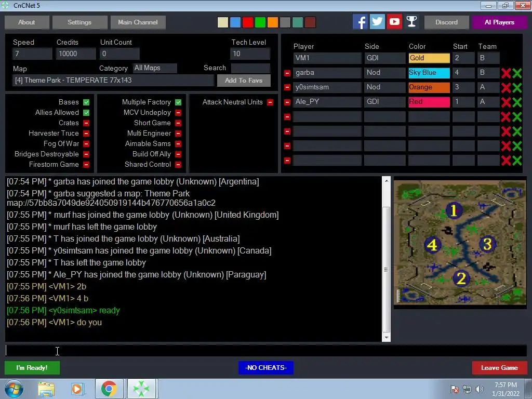Open the Windows Start menu
The height and width of the screenshot is (399, 532).
coord(14,389)
